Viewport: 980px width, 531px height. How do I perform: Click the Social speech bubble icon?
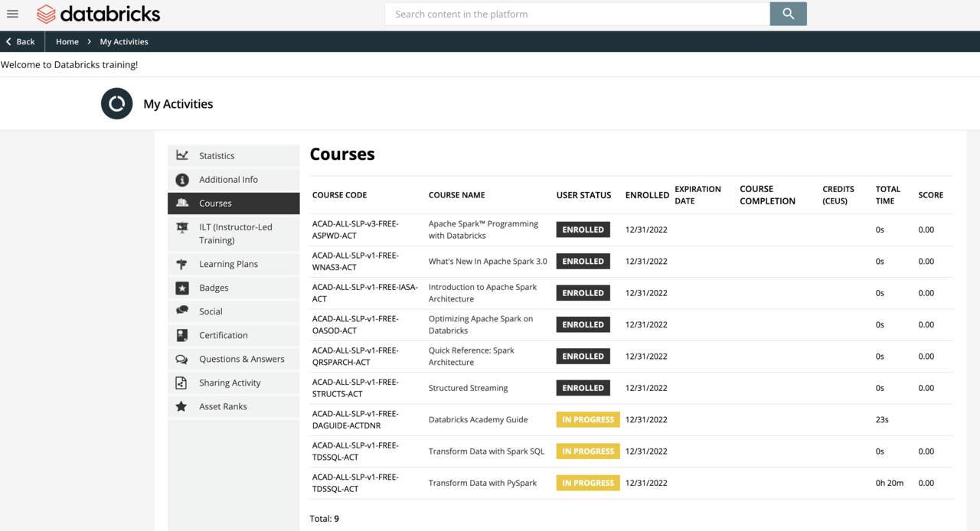pyautogui.click(x=182, y=311)
